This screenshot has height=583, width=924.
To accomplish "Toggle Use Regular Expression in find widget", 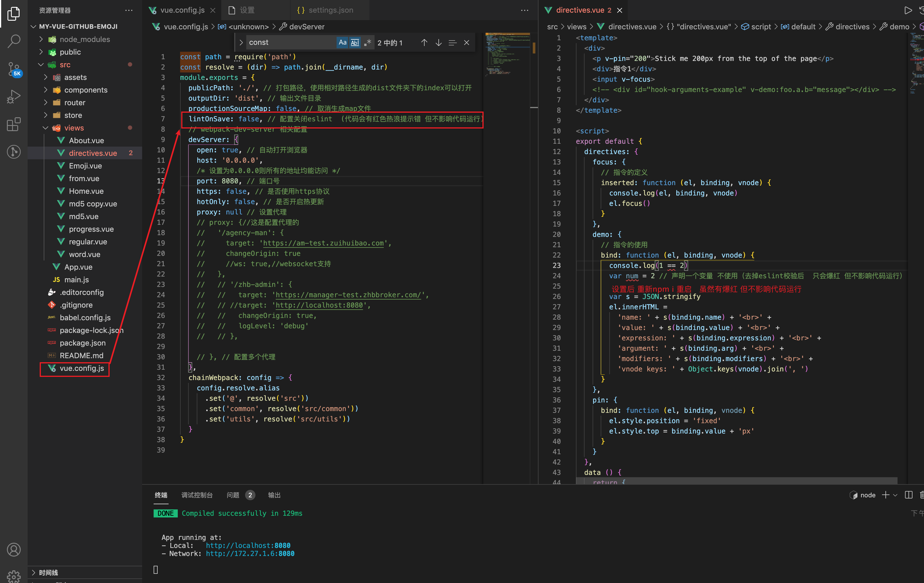I will point(368,43).
